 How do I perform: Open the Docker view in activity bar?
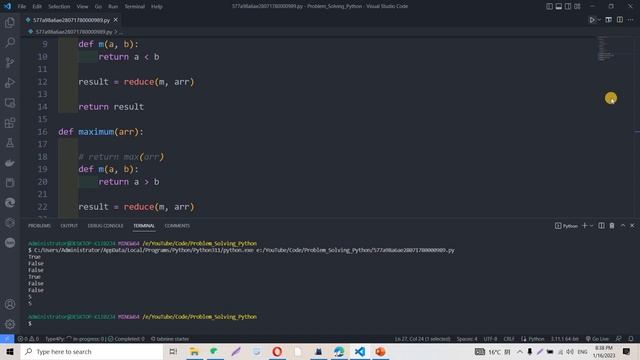[10, 163]
